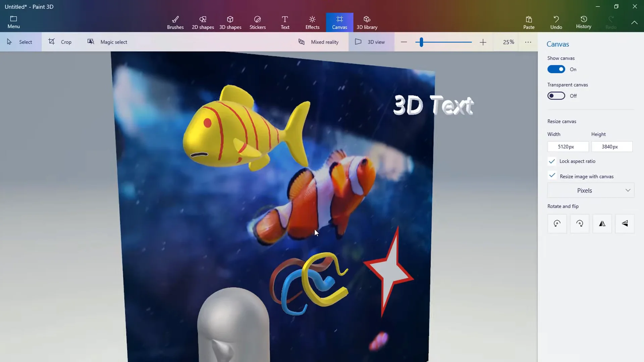Viewport: 644px width, 362px height.
Task: Uncheck Lock aspect ratio
Action: tap(552, 161)
